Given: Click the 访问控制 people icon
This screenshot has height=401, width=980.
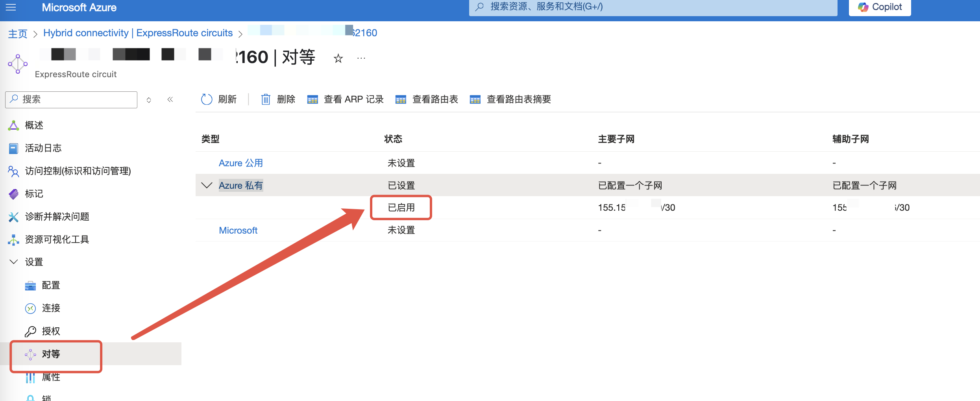Looking at the screenshot, I should pos(13,171).
